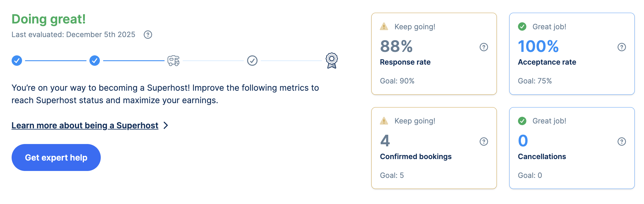Click green checkmark on Cancellations card
Screen dimensions: 644x204
click(x=522, y=121)
